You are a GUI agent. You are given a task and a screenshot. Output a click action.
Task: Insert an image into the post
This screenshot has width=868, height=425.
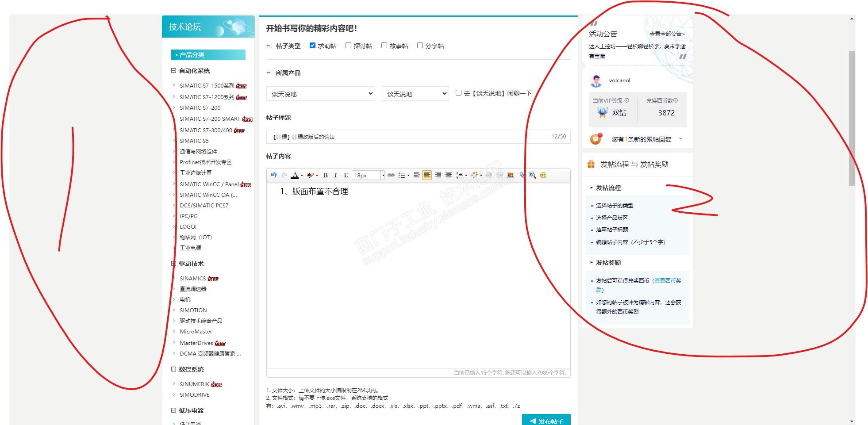coord(511,175)
